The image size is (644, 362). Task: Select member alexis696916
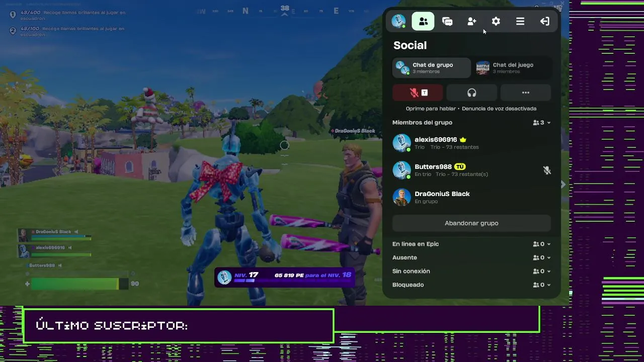(x=471, y=143)
